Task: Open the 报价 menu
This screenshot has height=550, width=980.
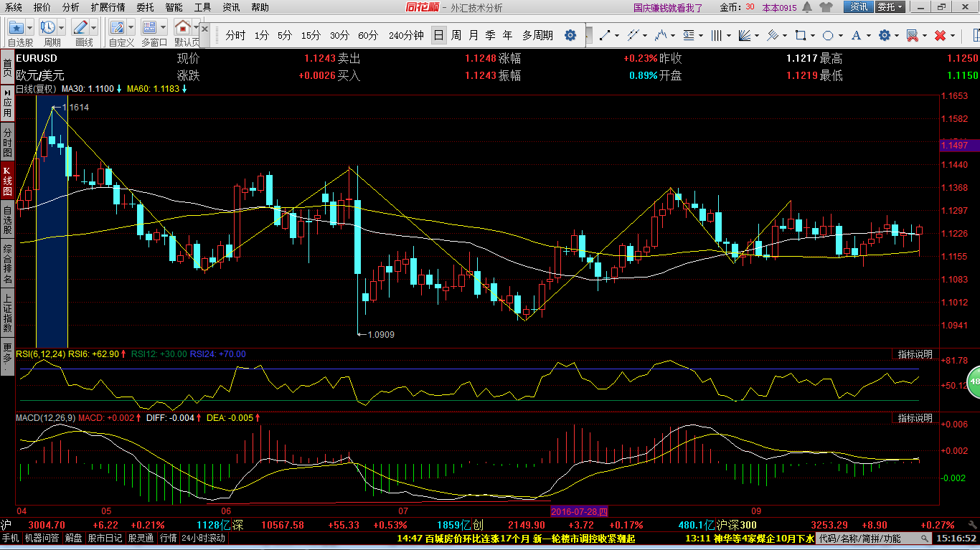Action: click(42, 7)
